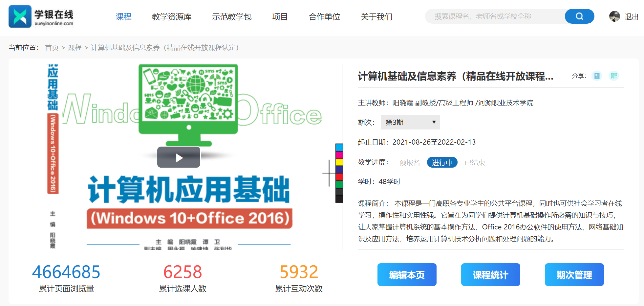Image resolution: width=644 pixels, height=306 pixels.
Task: Click the QR code share icon
Action: 614,76
